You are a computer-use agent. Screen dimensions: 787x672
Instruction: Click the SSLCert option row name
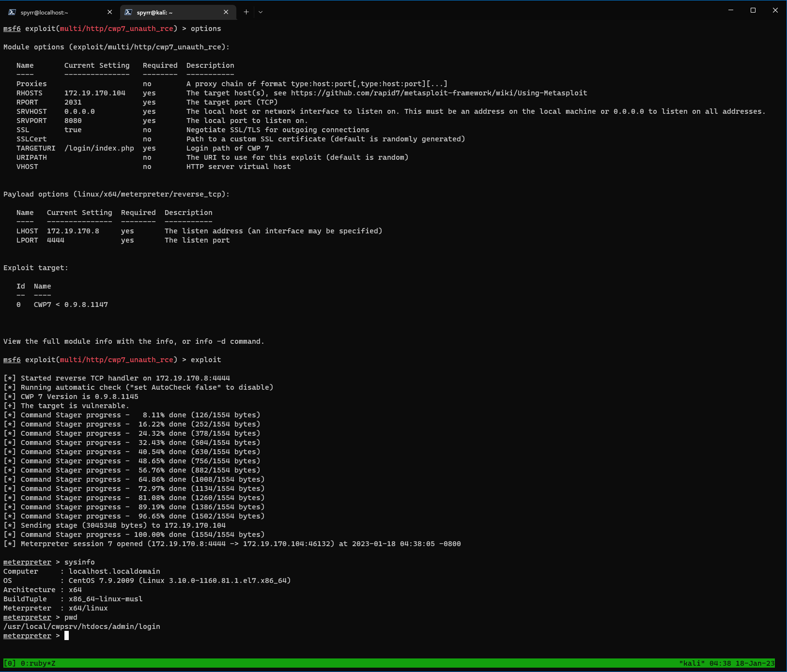tap(31, 139)
